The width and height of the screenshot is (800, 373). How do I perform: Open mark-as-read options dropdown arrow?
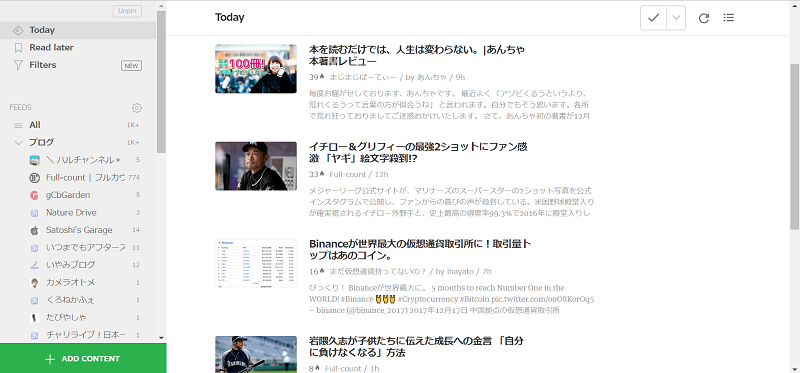676,18
